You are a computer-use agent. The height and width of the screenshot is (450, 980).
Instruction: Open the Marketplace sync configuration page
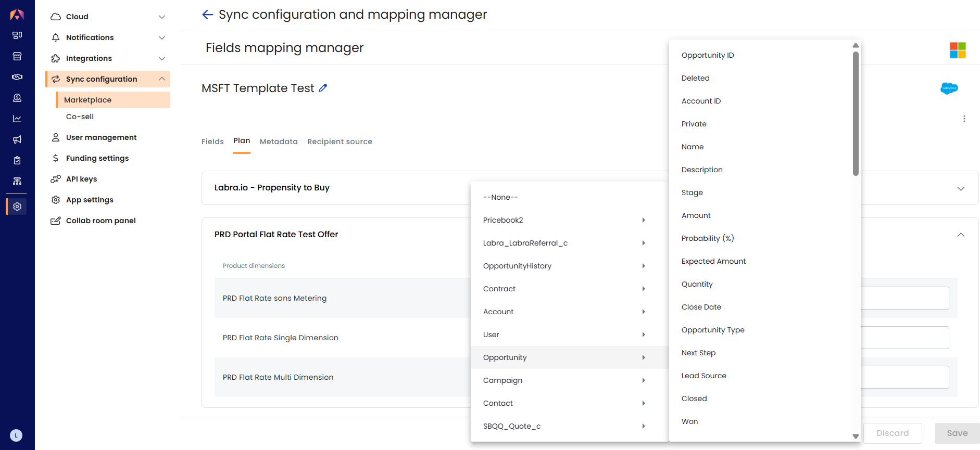[113, 100]
